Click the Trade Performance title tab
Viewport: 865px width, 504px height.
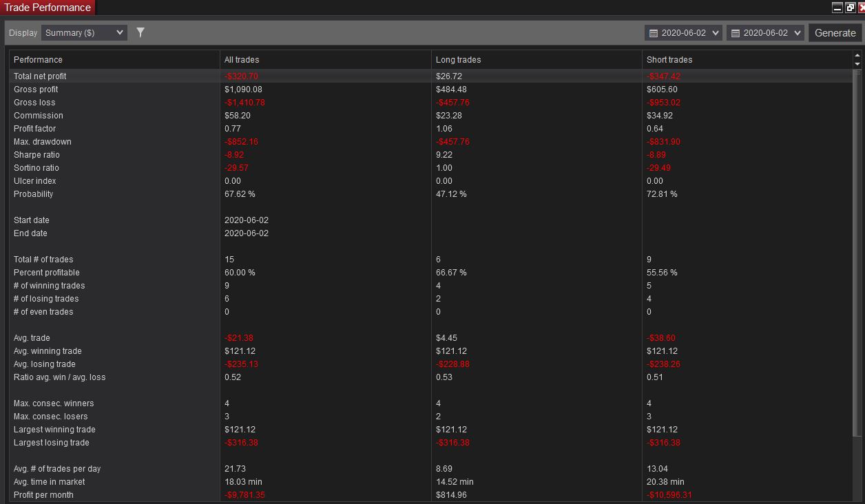[48, 8]
